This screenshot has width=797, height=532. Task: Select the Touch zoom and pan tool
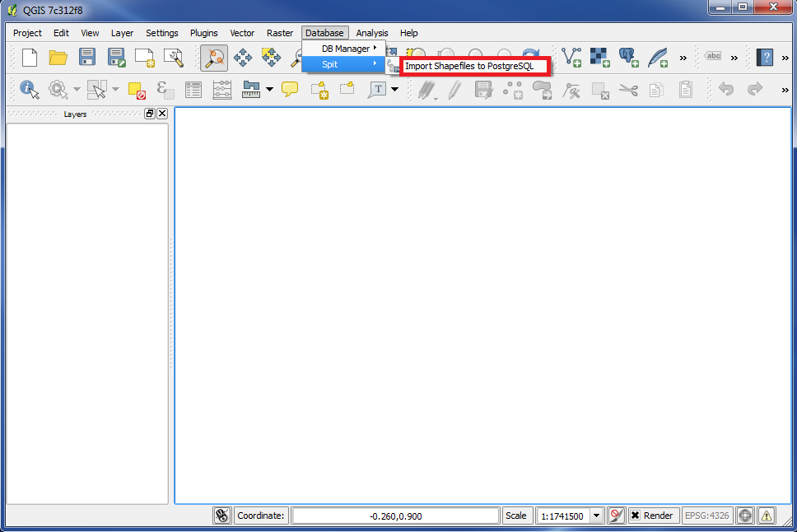(x=214, y=58)
